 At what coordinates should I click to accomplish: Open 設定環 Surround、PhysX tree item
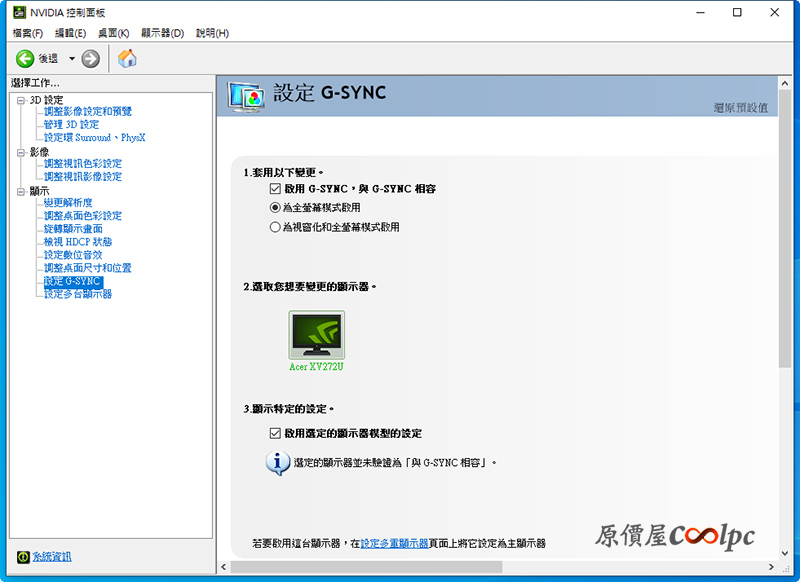pyautogui.click(x=94, y=138)
